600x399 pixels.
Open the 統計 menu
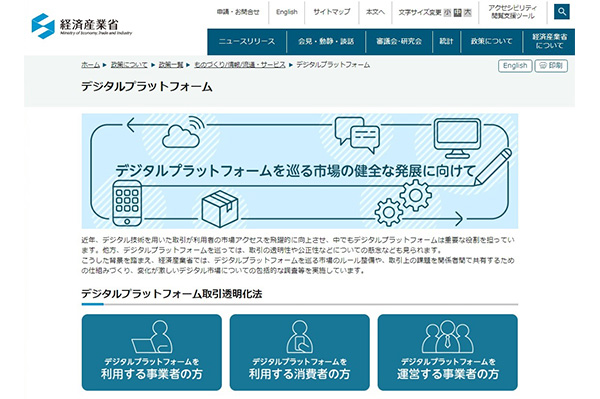(x=446, y=41)
